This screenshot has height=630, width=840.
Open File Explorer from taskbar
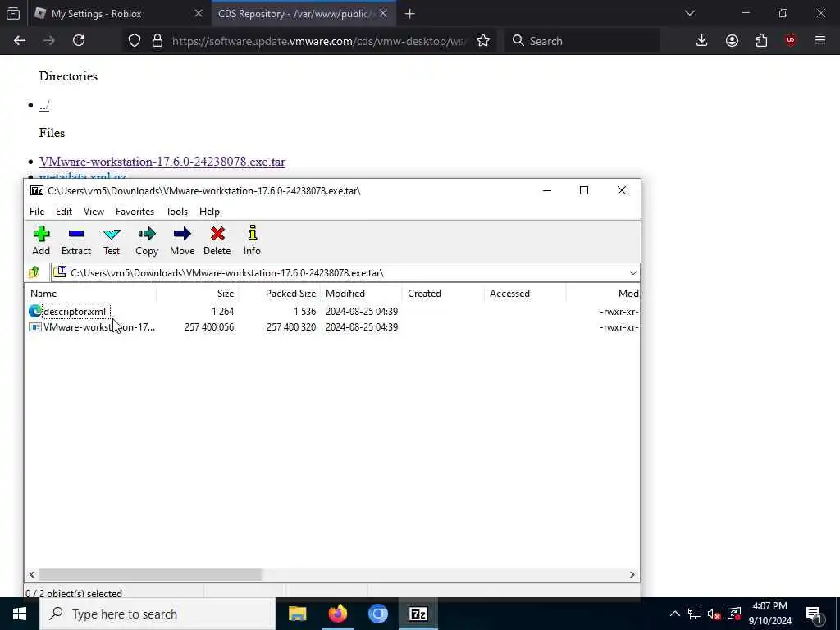[297, 614]
